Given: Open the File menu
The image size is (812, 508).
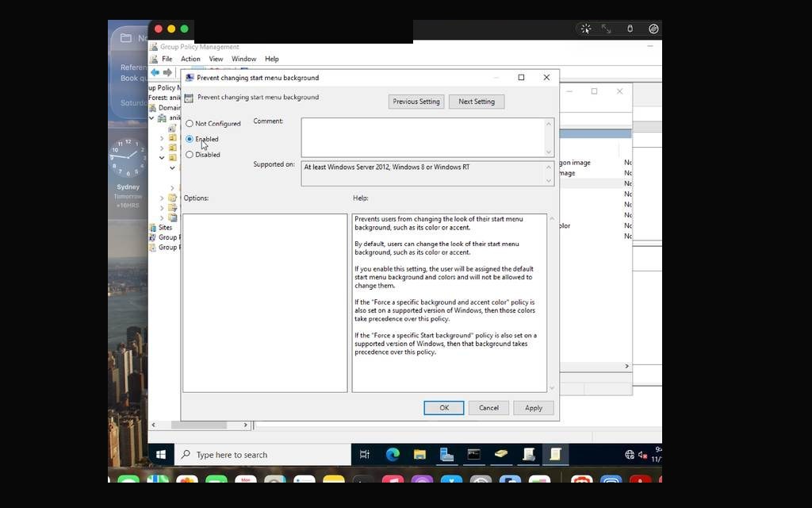Looking at the screenshot, I should 167,59.
